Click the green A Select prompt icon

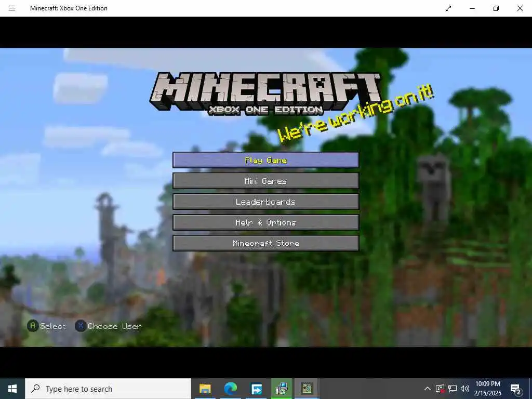pyautogui.click(x=33, y=326)
